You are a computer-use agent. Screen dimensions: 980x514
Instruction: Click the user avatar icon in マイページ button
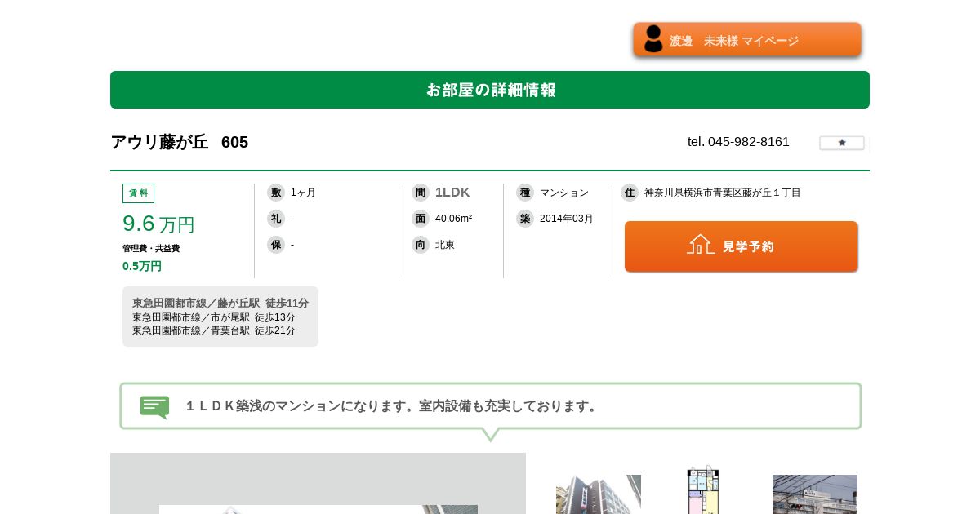pos(653,39)
